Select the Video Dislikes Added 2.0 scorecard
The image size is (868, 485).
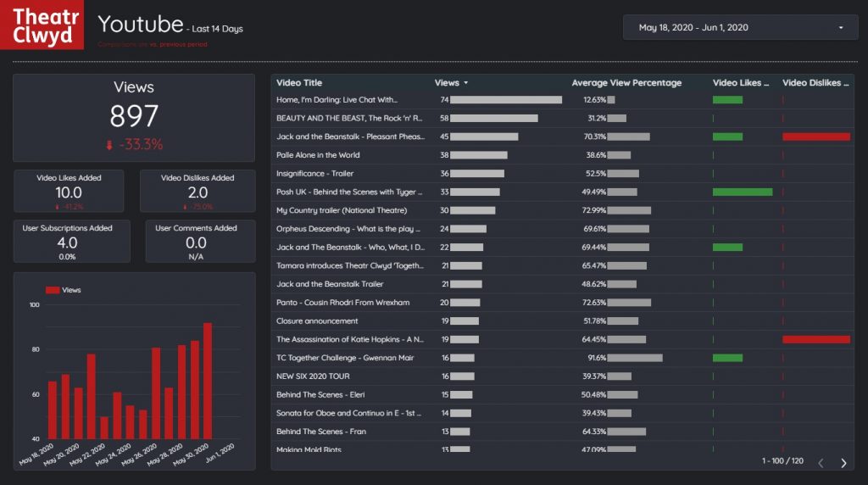point(198,191)
